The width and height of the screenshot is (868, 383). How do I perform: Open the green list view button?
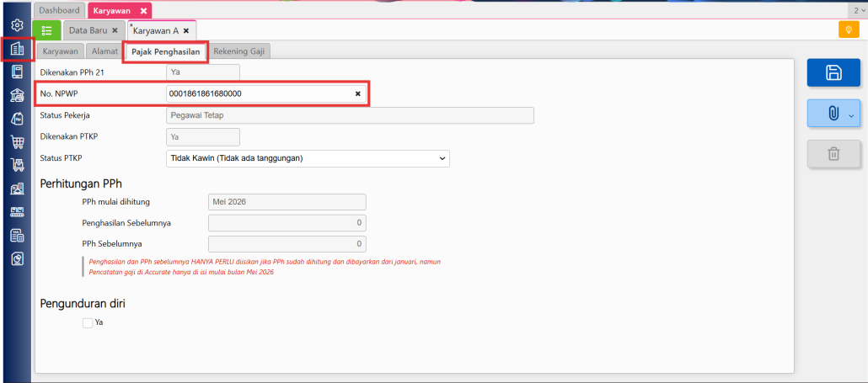(x=46, y=29)
